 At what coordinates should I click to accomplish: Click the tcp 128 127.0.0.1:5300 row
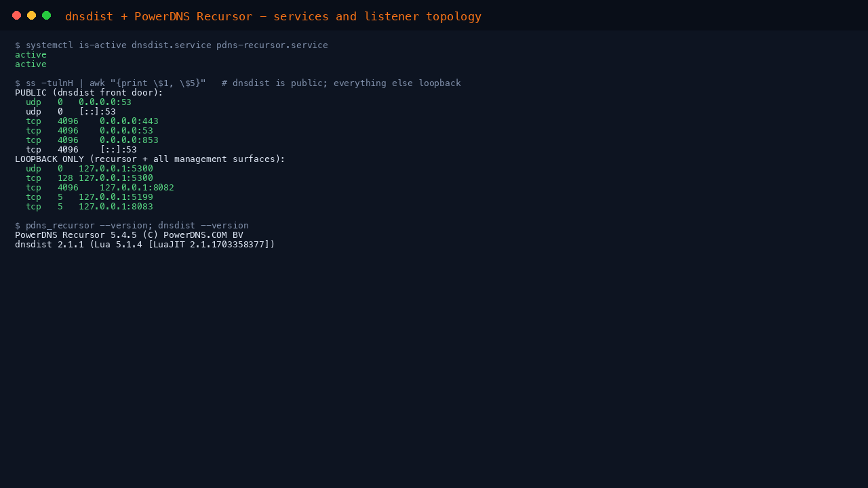pyautogui.click(x=90, y=178)
